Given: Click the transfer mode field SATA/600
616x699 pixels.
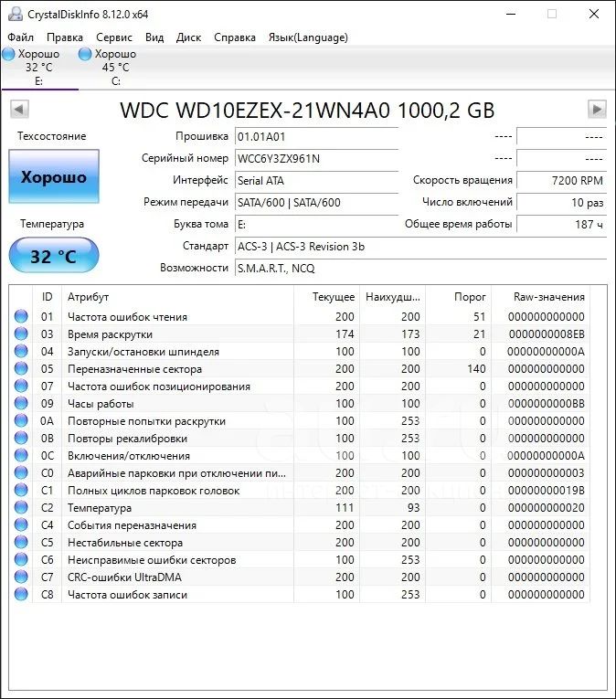Looking at the screenshot, I should tap(316, 202).
